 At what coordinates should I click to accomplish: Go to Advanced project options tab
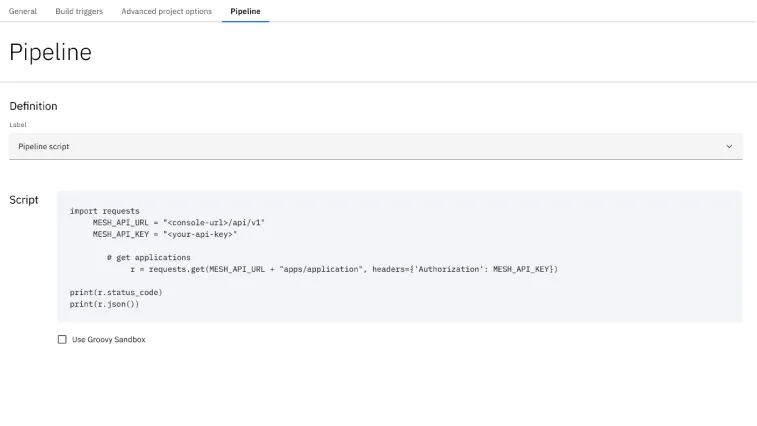pos(166,11)
